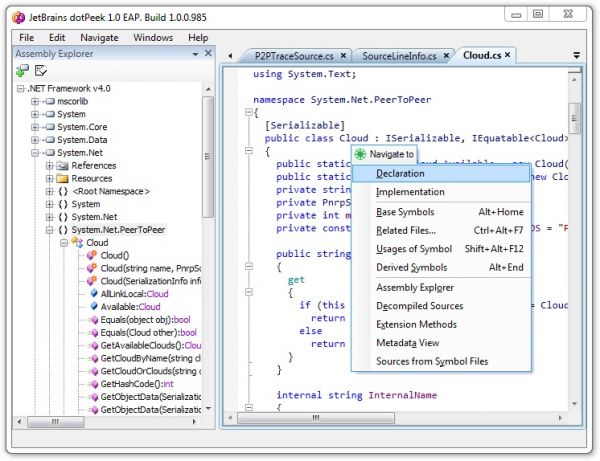Click the open assembly icon in Assembly Explorer toolbar
Image resolution: width=600 pixels, height=461 pixels.
pos(22,71)
